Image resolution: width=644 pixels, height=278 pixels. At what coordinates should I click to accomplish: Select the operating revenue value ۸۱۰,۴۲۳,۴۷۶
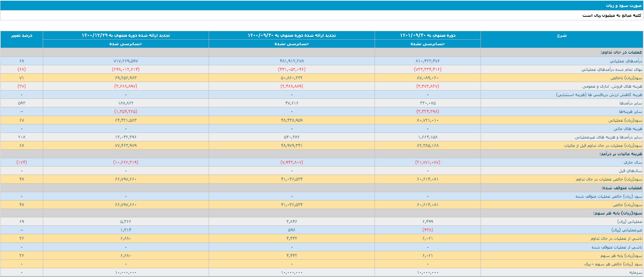tap(428, 61)
